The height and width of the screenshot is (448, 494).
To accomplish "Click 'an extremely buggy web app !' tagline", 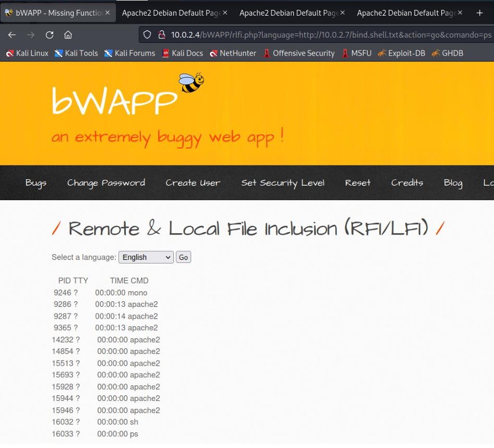I will click(168, 138).
